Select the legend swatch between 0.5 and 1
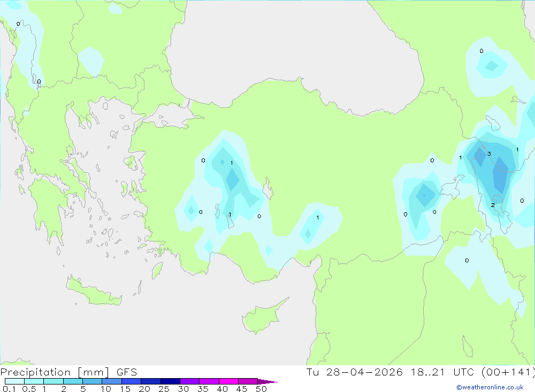Screen dimensions: 535x392 pos(34,381)
